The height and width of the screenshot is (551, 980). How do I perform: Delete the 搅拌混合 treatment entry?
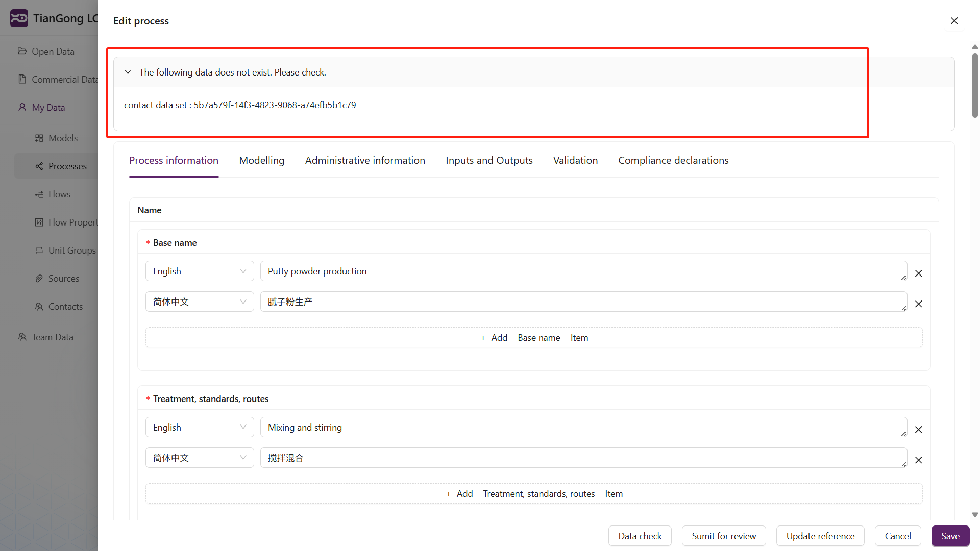coord(918,460)
